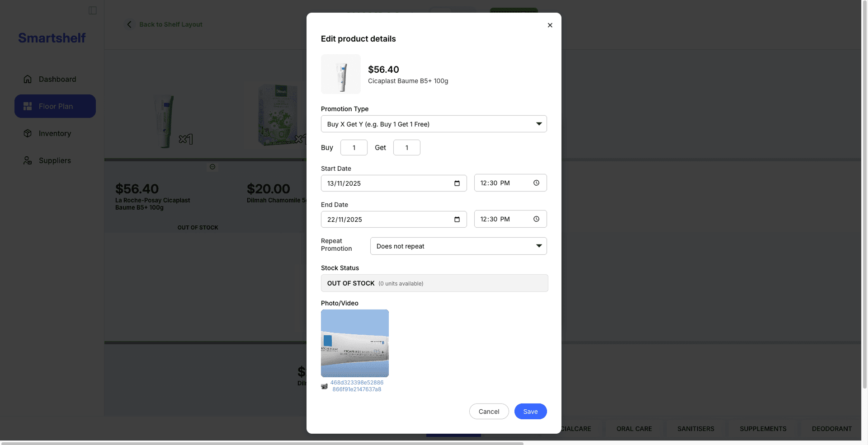Click the Suppliers people icon

pos(28,160)
